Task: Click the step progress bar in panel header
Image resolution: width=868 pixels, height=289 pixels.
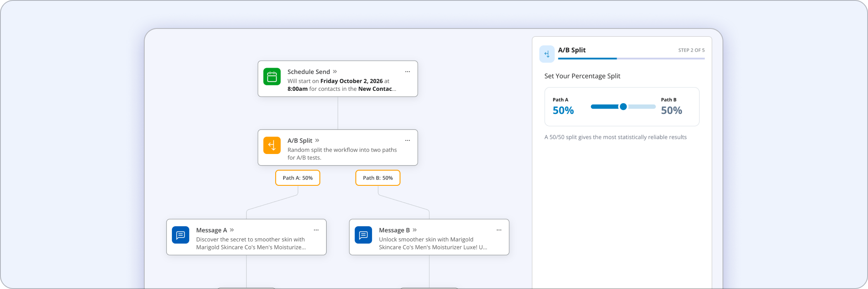Action: (x=631, y=59)
